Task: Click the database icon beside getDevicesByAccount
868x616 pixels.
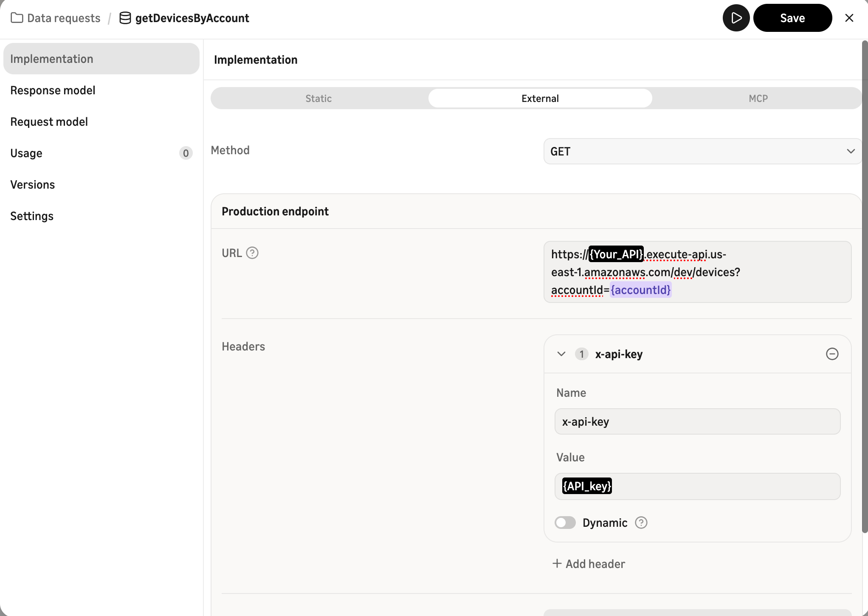Action: pyautogui.click(x=125, y=18)
